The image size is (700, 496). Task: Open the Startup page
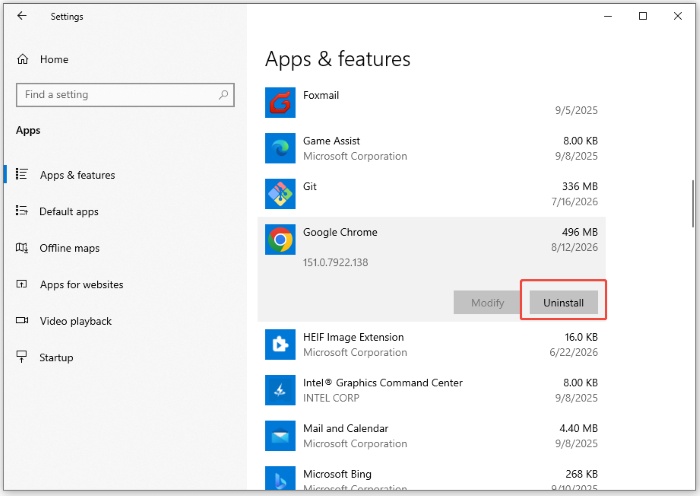point(56,358)
